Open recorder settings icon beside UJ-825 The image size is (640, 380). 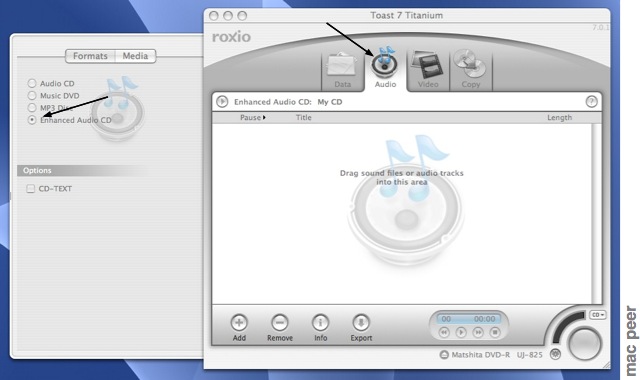tap(555, 354)
